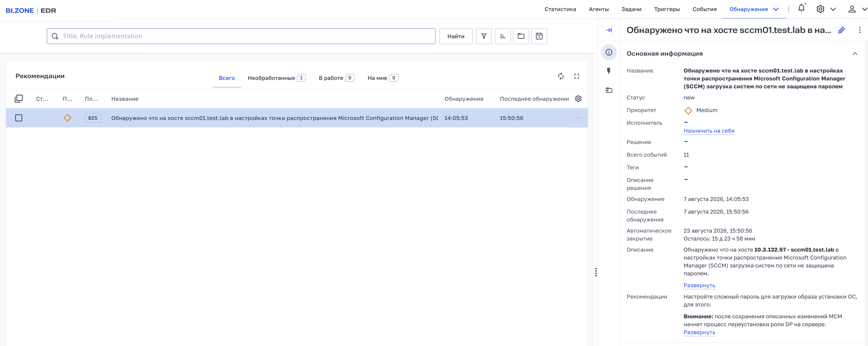This screenshot has height=346, width=868.
Task: Click the search magnifier icon
Action: point(55,36)
